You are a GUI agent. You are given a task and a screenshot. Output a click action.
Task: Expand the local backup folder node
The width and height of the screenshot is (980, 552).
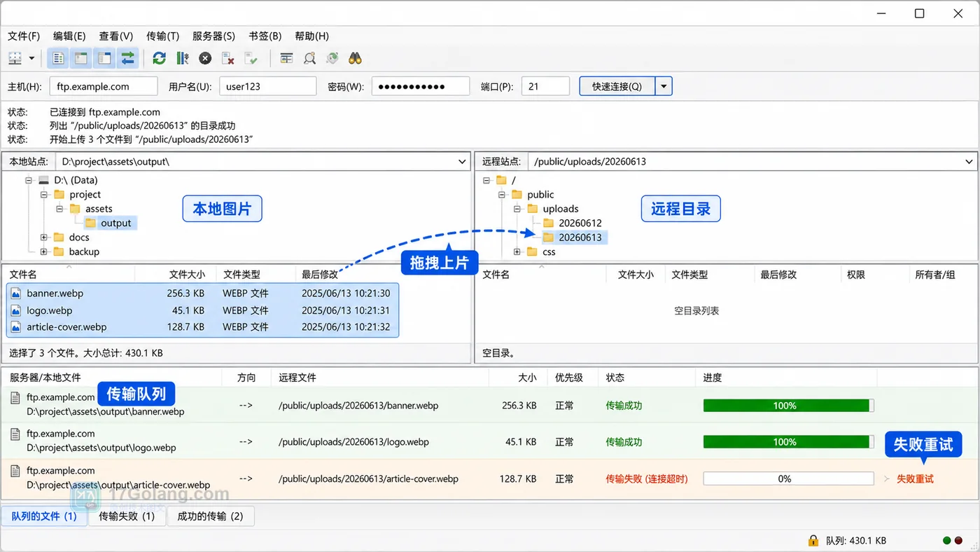tap(43, 251)
